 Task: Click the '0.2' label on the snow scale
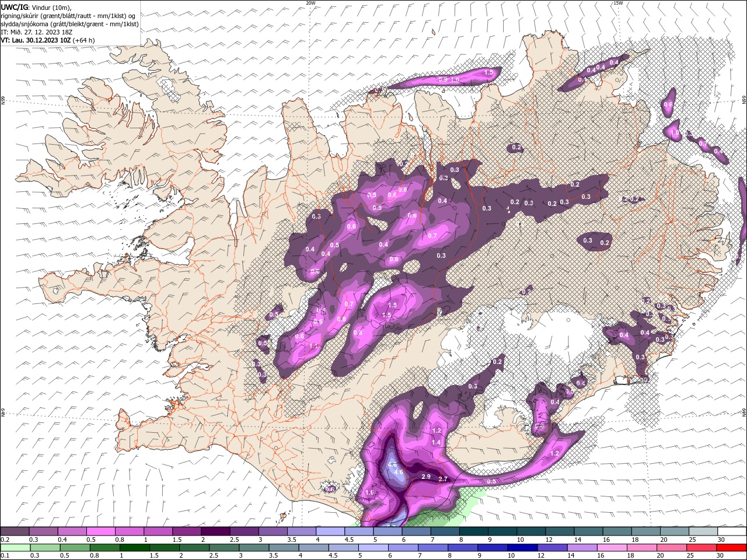[x=5, y=540]
